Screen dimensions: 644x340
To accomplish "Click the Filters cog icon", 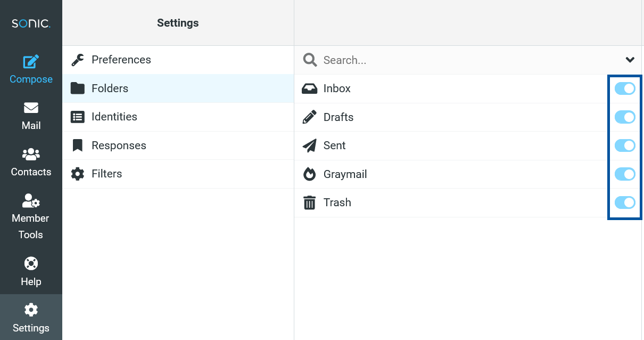I will coord(78,174).
